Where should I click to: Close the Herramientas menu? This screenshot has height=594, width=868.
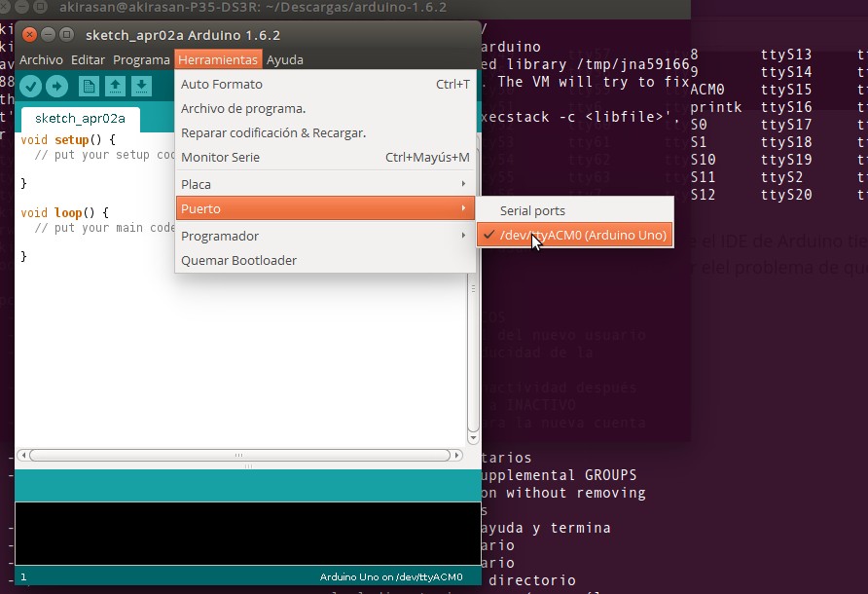pos(218,59)
